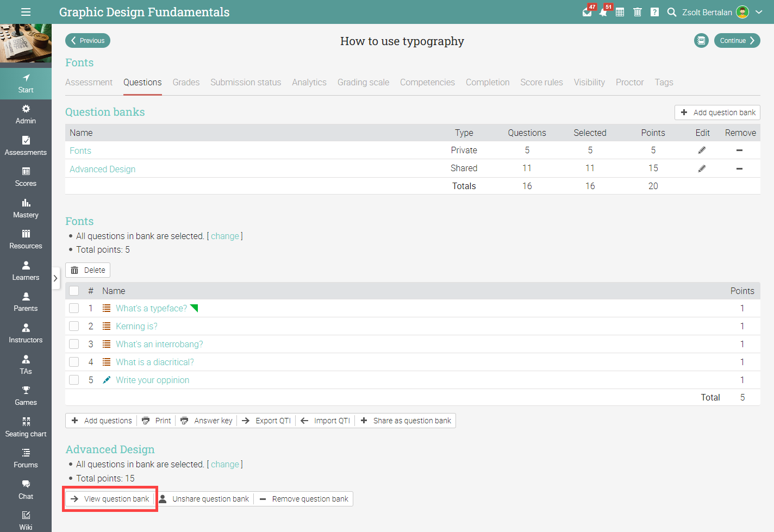Open the calendar icon in header
The image size is (774, 532).
pos(620,12)
